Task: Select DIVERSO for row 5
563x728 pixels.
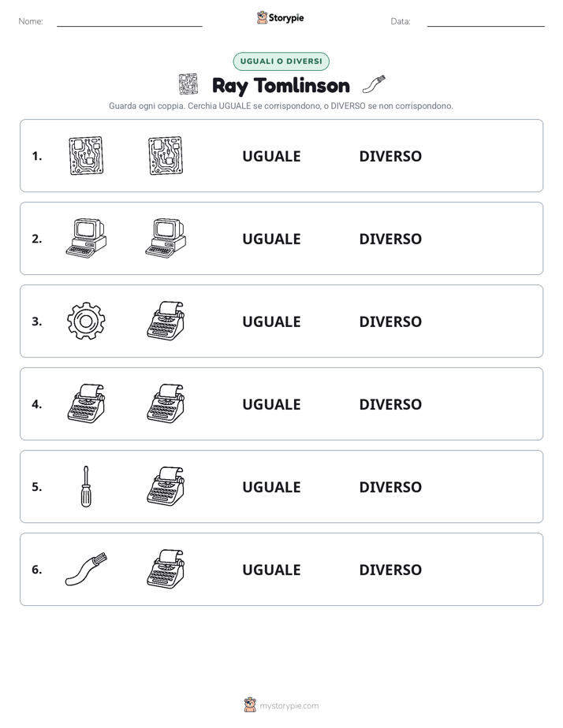Action: click(x=390, y=487)
